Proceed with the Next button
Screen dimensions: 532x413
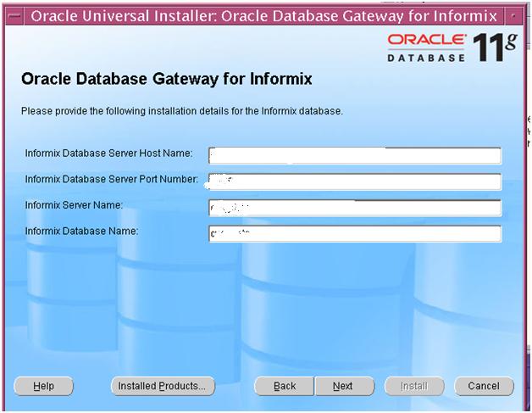[345, 386]
